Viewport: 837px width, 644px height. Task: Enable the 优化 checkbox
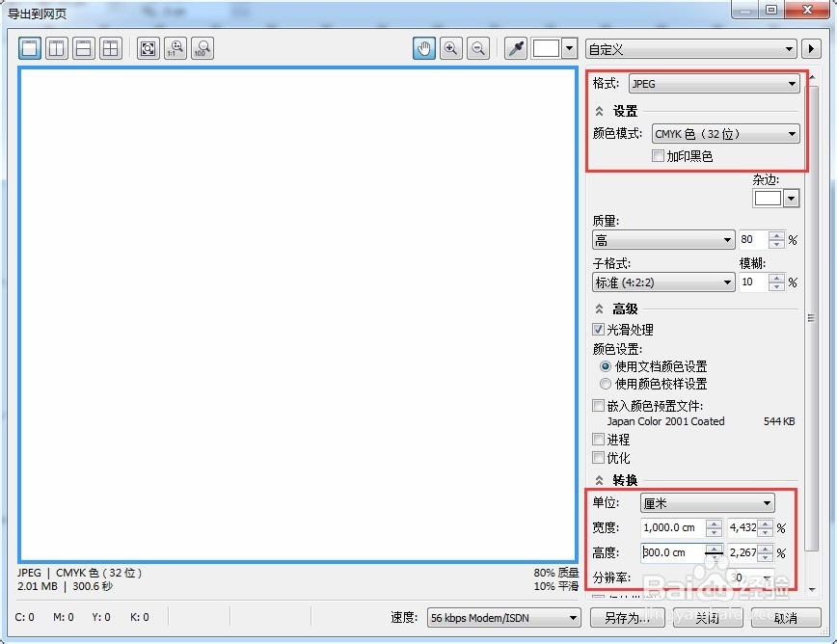coord(599,458)
